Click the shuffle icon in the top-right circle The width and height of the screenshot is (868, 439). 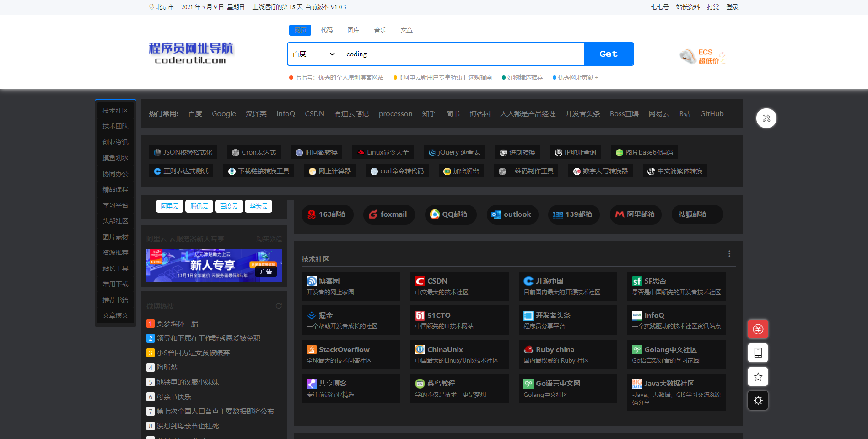pyautogui.click(x=766, y=118)
